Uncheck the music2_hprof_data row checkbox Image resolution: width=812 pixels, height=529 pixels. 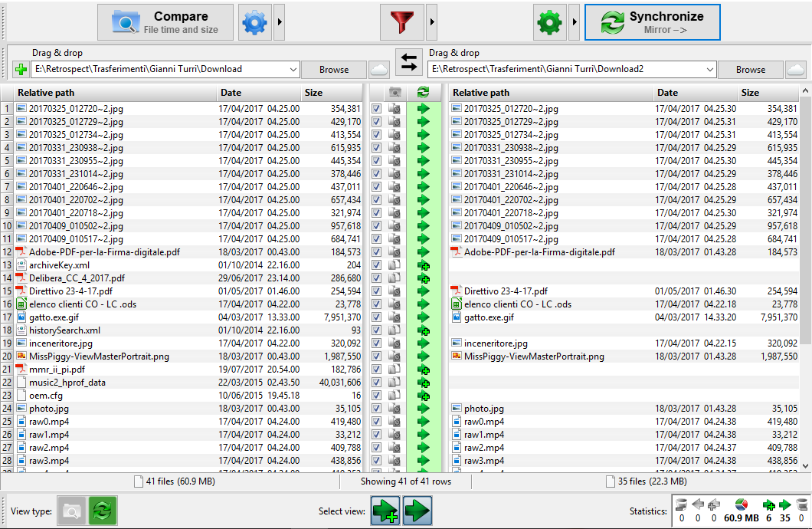[376, 383]
